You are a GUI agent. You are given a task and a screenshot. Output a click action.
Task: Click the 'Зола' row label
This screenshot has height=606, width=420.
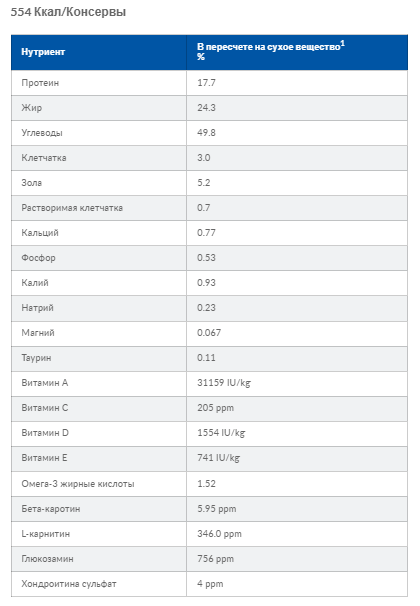(31, 183)
